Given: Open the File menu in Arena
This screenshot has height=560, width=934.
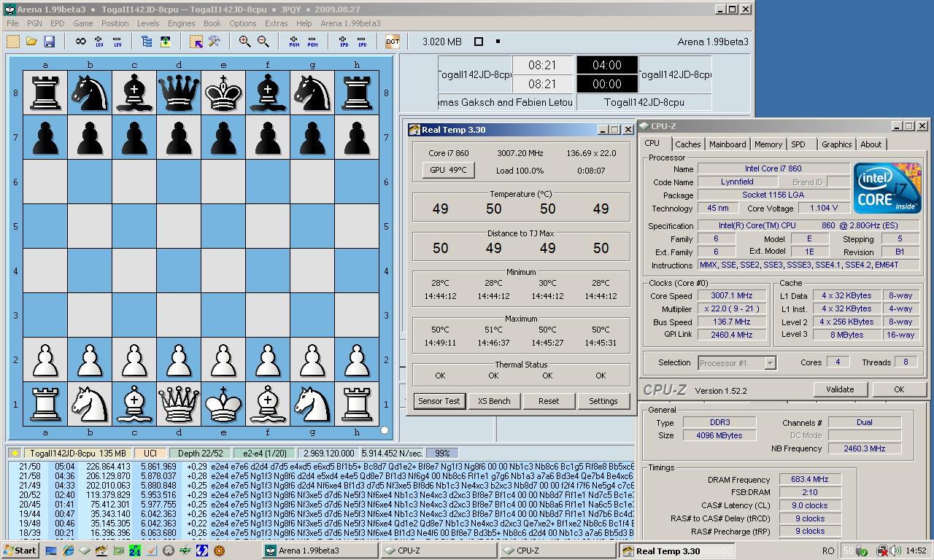Looking at the screenshot, I should pos(12,23).
